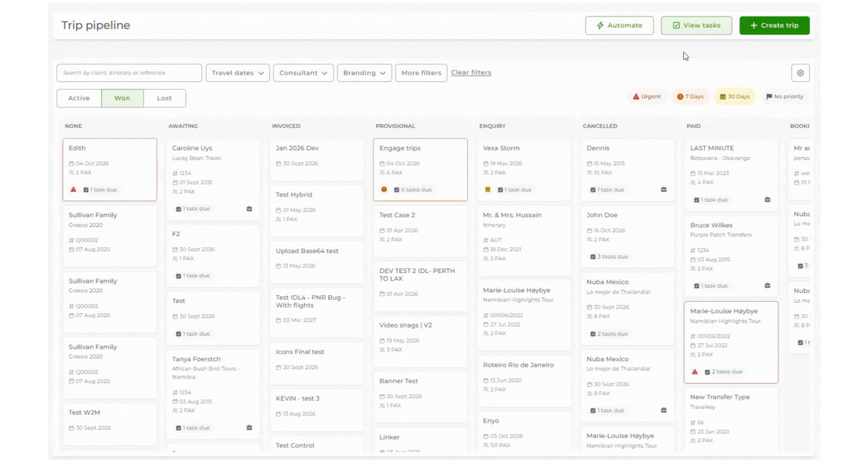Viewport: 868px width, 463px height.
Task: Click the Create trip button
Action: pos(774,25)
